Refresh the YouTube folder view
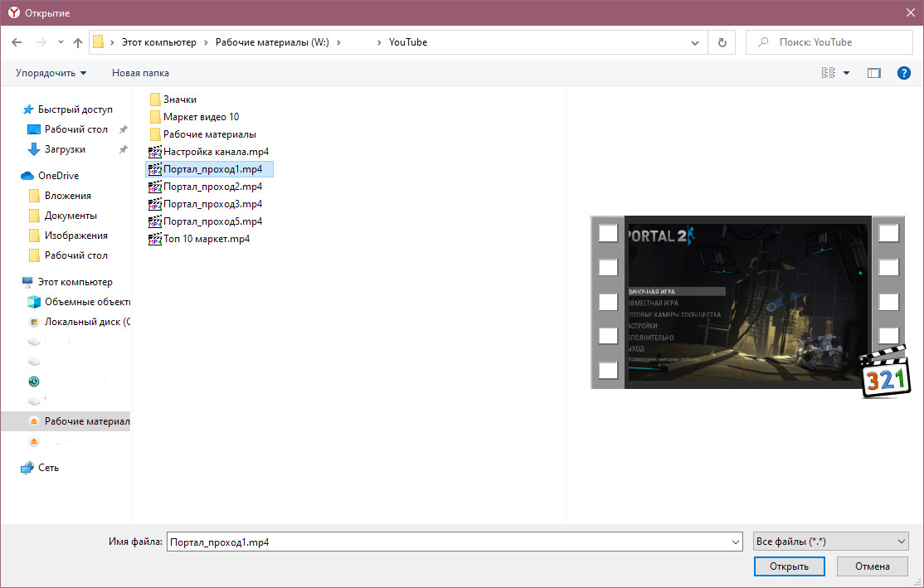 pyautogui.click(x=722, y=42)
